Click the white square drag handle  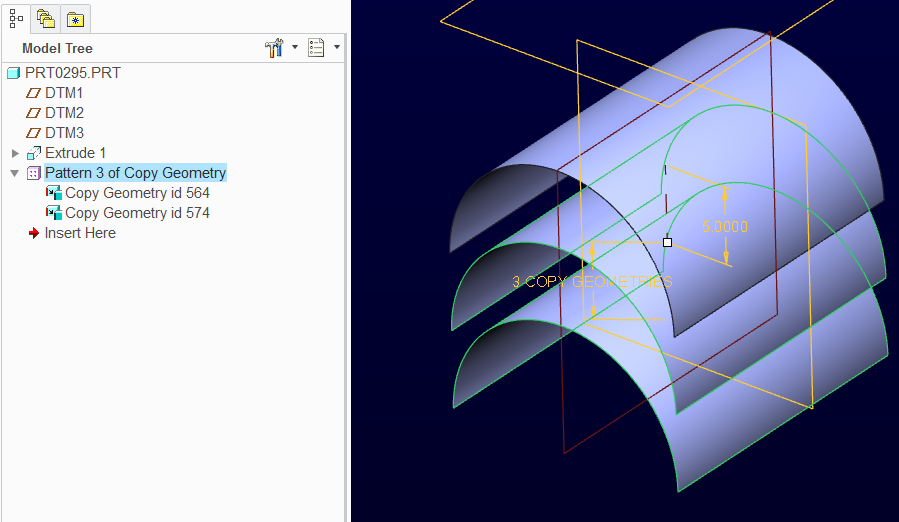coord(667,243)
